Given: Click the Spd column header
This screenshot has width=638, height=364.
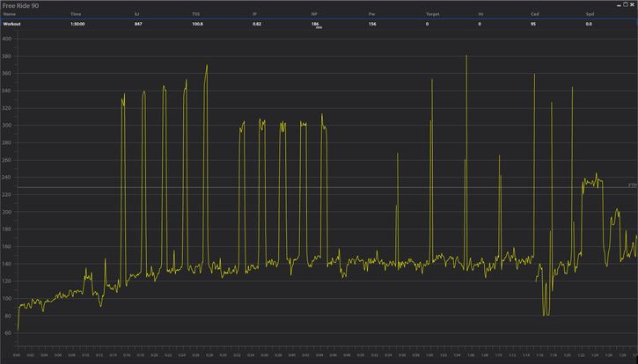Looking at the screenshot, I should (589, 15).
